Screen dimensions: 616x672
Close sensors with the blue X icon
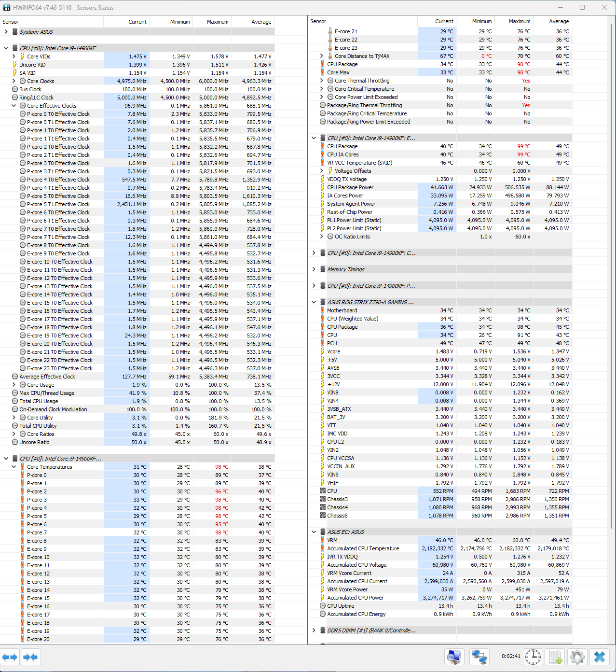tap(600, 657)
